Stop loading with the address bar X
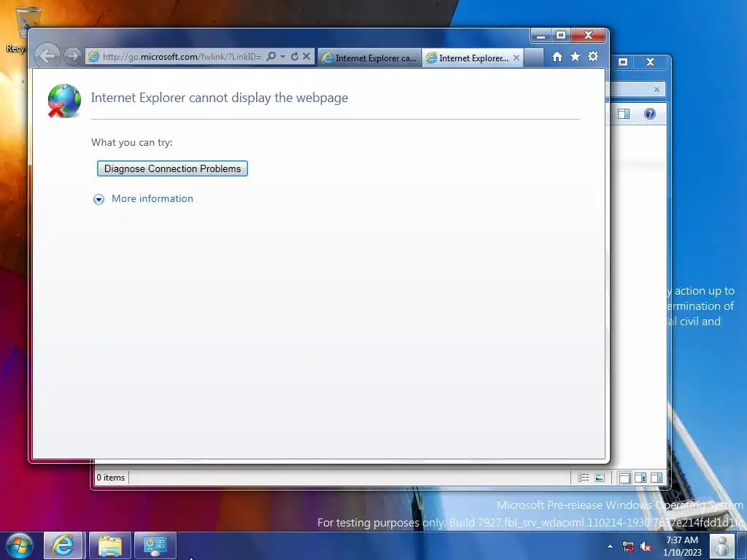The height and width of the screenshot is (560, 747). click(306, 57)
